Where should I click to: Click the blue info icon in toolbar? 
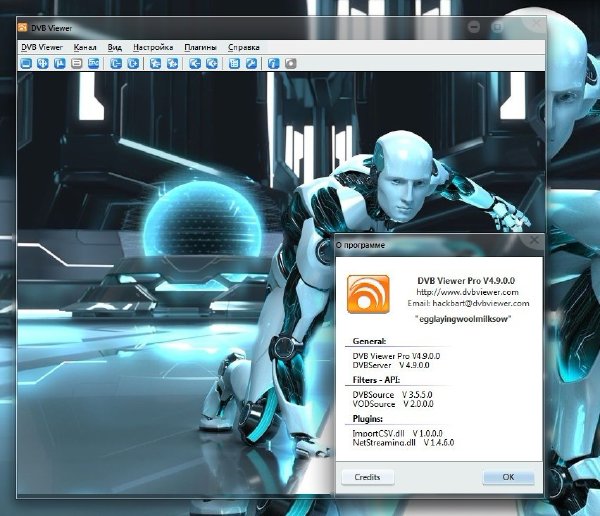(274, 63)
